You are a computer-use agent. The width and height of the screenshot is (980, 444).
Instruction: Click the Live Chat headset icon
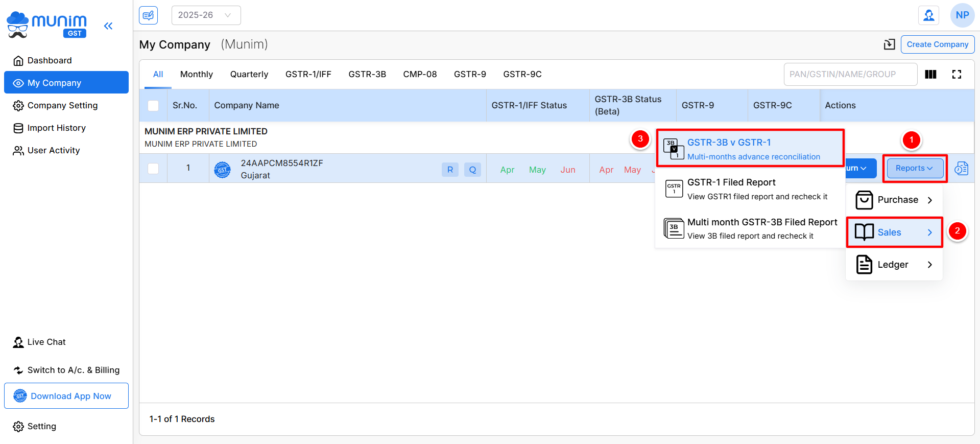18,342
